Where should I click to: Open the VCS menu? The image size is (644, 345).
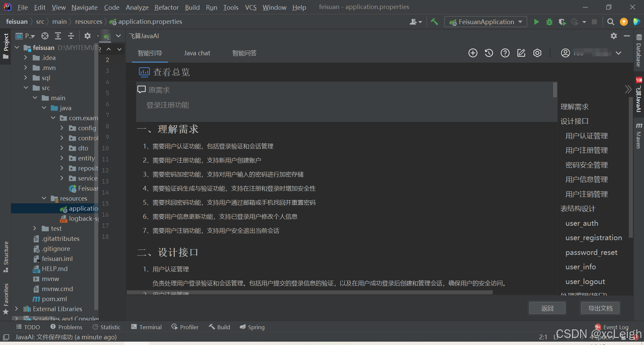251,7
